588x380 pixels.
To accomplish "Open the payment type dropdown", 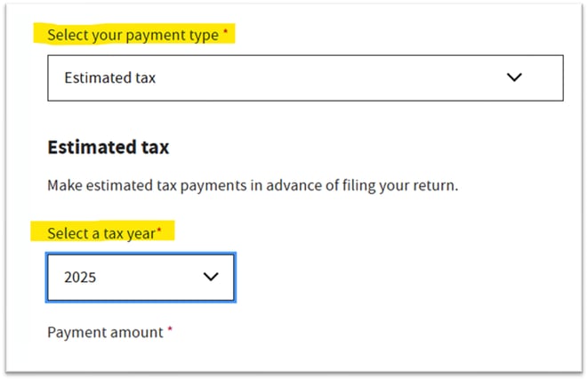I will pos(304,77).
